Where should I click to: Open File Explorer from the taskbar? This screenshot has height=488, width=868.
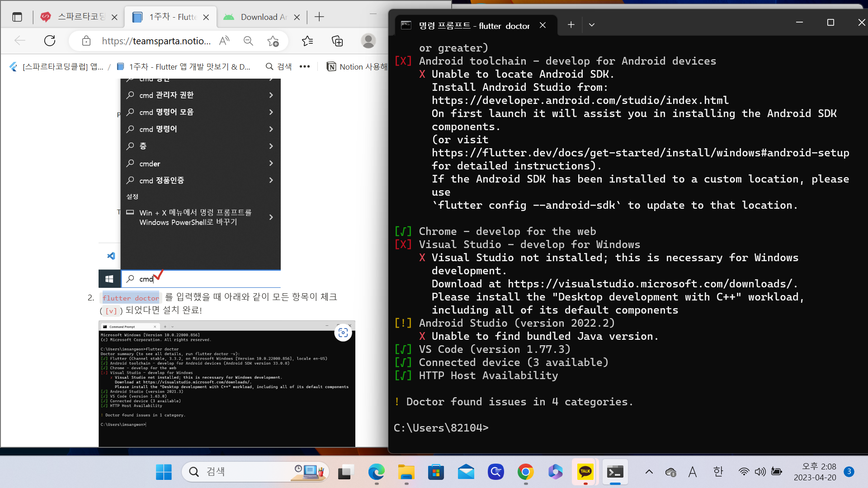(406, 472)
